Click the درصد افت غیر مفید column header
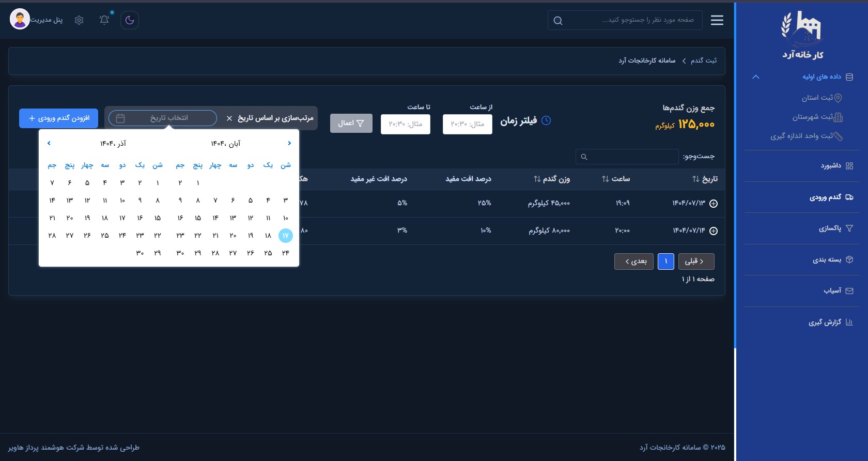This screenshot has width=868, height=461. coord(379,179)
